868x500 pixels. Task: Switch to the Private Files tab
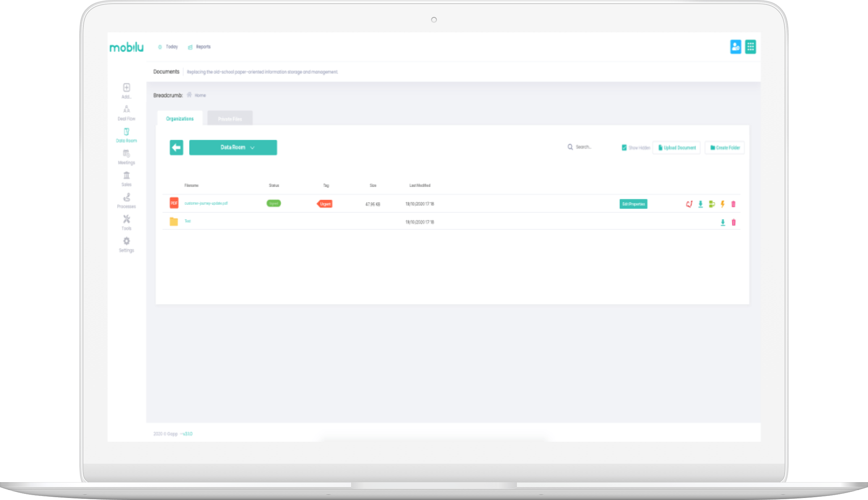230,119
